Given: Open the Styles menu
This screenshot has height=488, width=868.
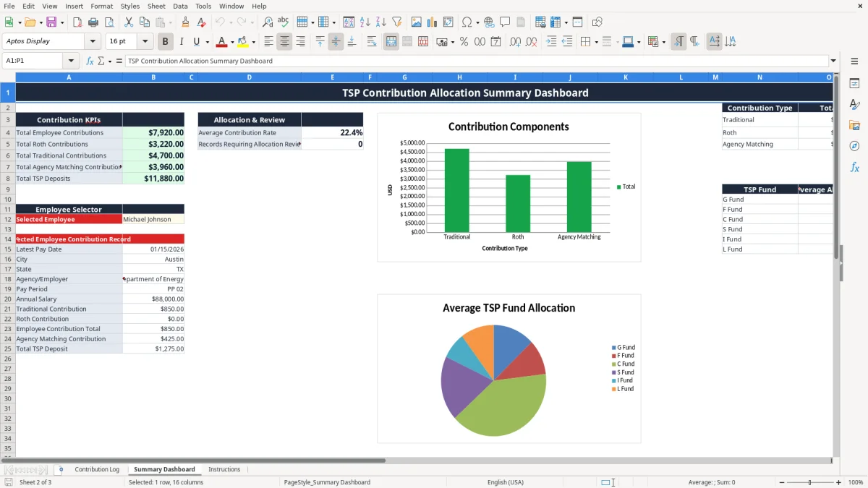Looking at the screenshot, I should [130, 6].
